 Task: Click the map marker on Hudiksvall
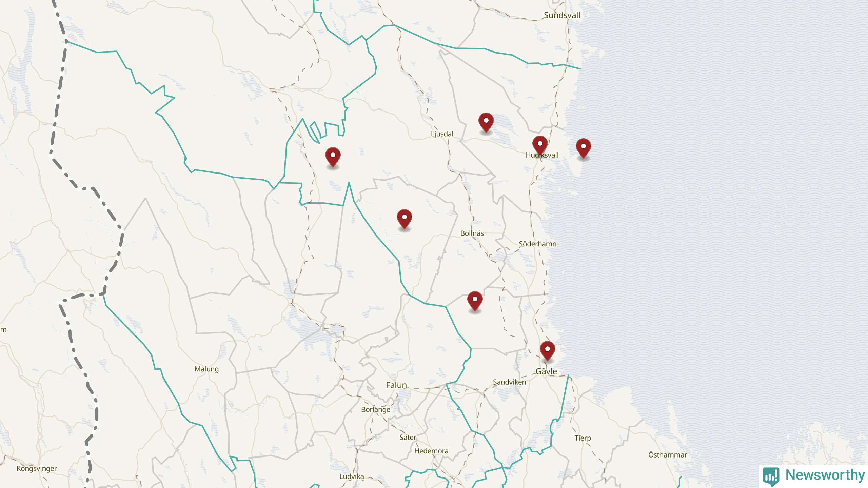540,145
